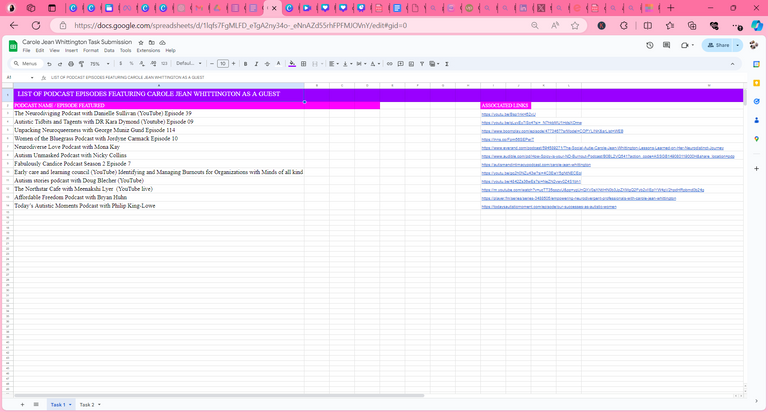Click the Redo icon in toolbar
Image resolution: width=768 pixels, height=412 pixels.
point(60,64)
